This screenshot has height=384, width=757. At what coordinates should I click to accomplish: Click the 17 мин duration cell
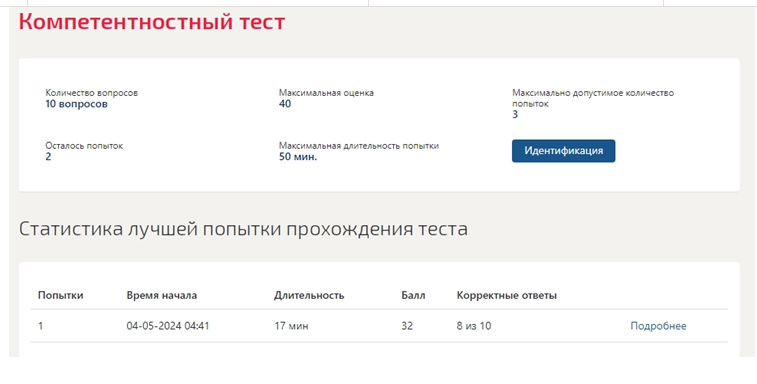coord(291,326)
